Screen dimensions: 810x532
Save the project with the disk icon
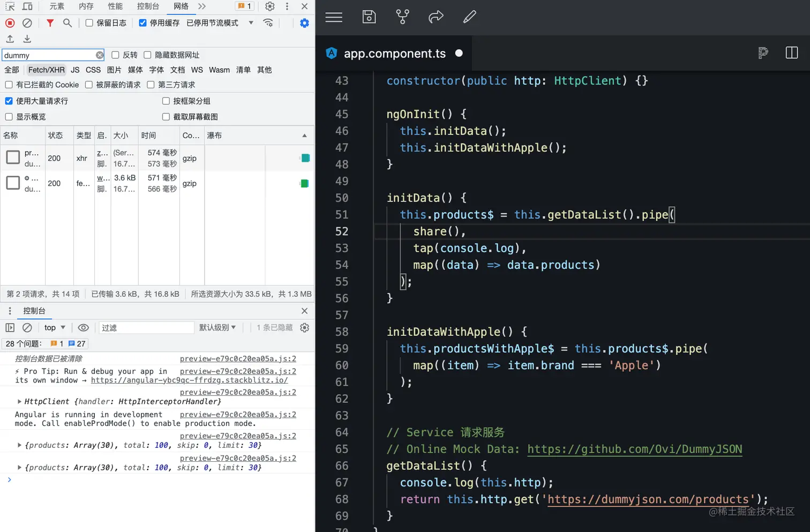pos(369,17)
